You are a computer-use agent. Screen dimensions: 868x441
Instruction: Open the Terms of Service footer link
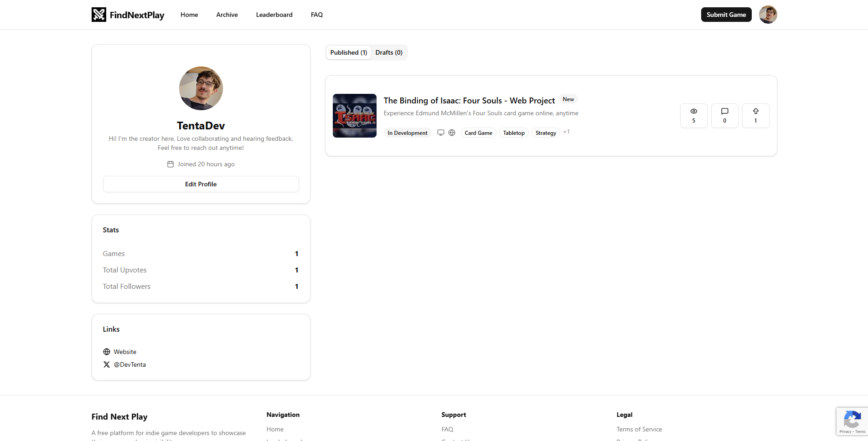click(639, 429)
